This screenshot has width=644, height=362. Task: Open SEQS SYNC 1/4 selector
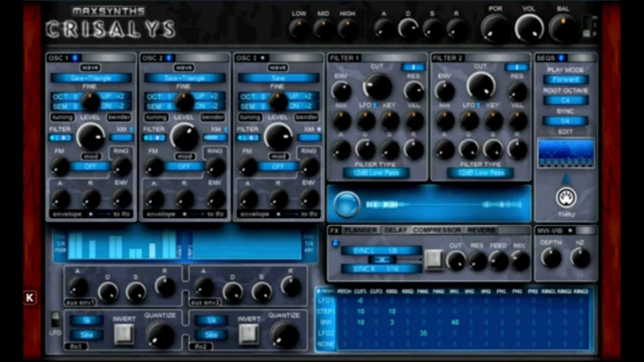click(566, 121)
